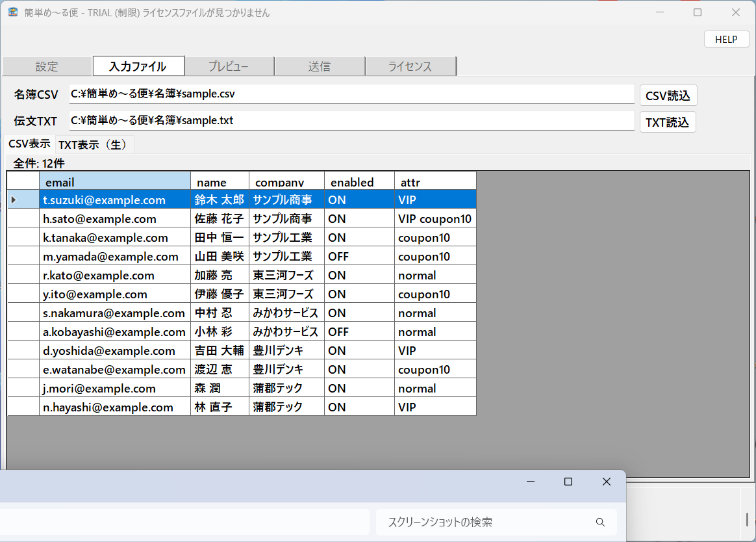Click the 名簿CSV file path field
The image size is (756, 542).
pyautogui.click(x=351, y=94)
